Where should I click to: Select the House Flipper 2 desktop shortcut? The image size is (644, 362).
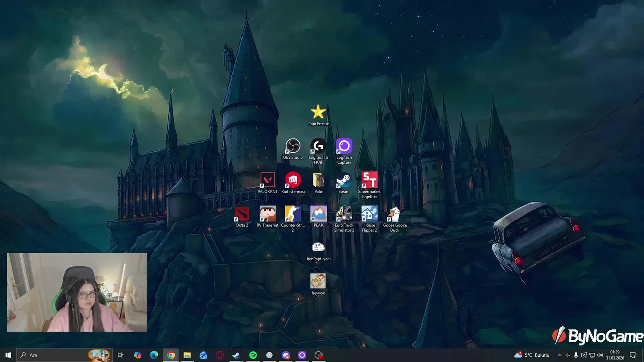tap(369, 219)
